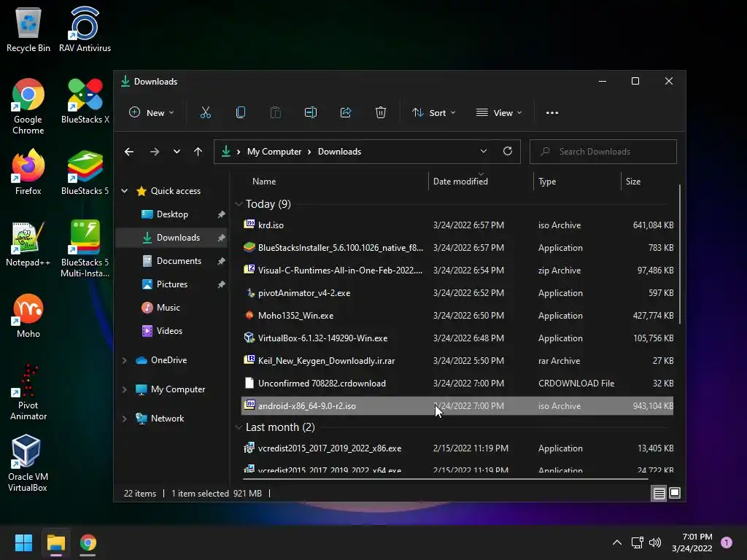Image resolution: width=747 pixels, height=560 pixels.
Task: Click the Search Downloads field
Action: (603, 152)
